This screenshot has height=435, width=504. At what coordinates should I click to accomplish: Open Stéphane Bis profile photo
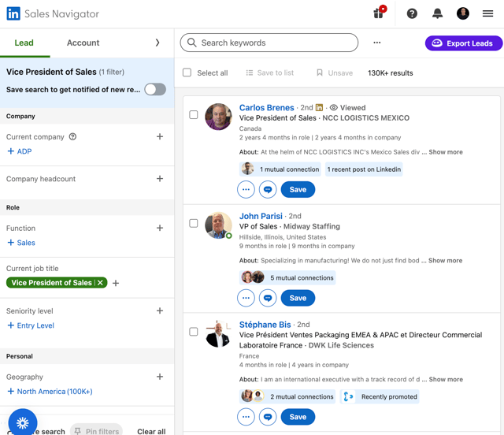click(x=218, y=333)
